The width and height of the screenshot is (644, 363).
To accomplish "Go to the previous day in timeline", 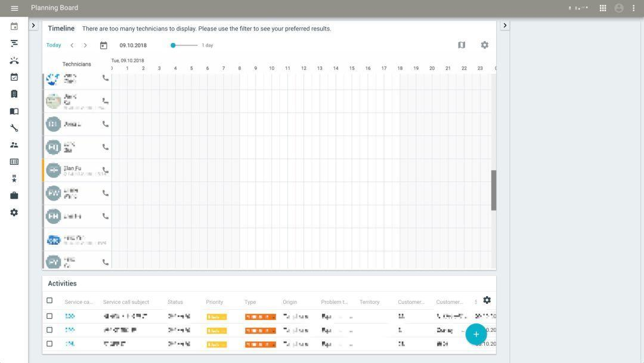I will pyautogui.click(x=72, y=45).
